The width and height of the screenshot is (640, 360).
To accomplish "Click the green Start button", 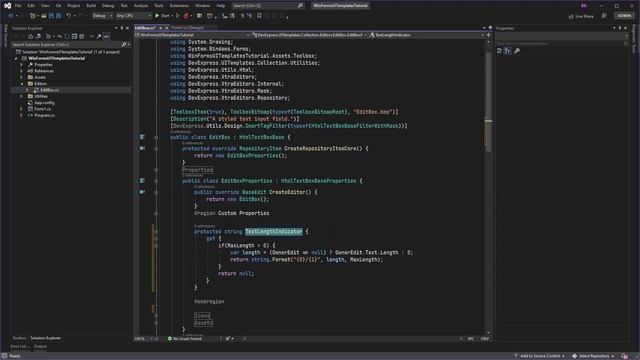I will click(x=162, y=16).
